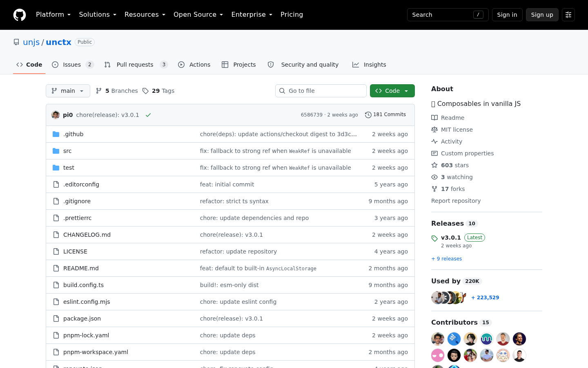Switch to the Pull requests tab
Screen dimensions: 588x368
136,65
